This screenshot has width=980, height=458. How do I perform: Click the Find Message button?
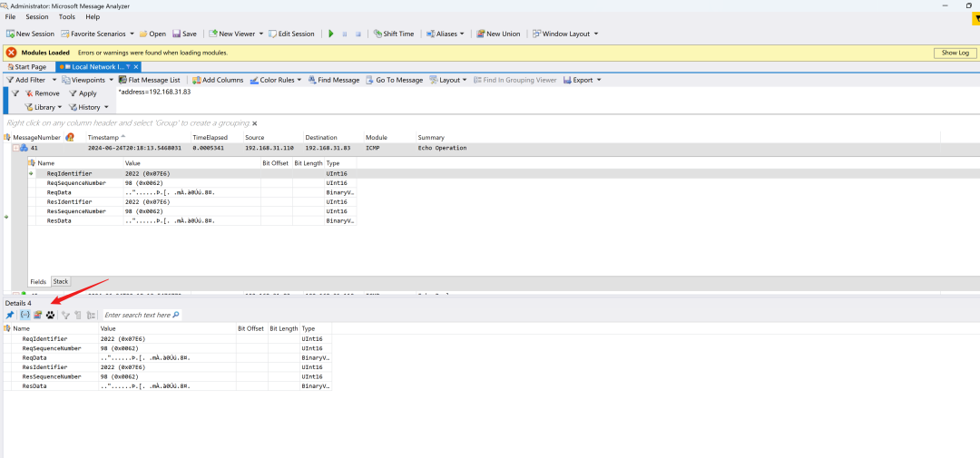[333, 80]
